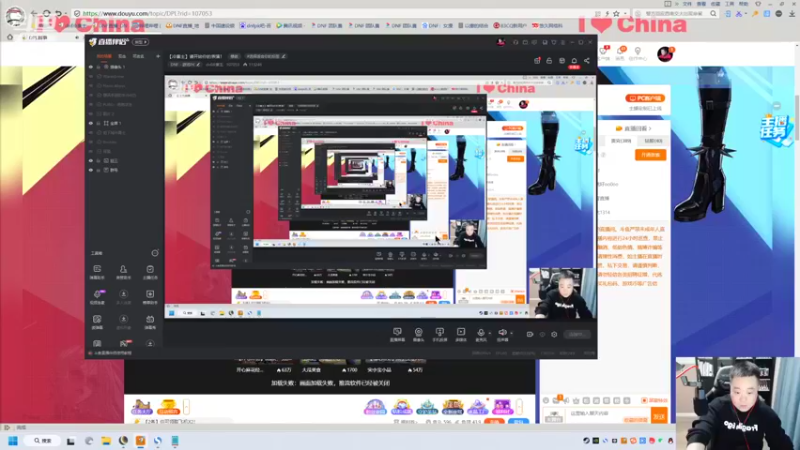Open 帮助 menu in browser

[x=743, y=4]
